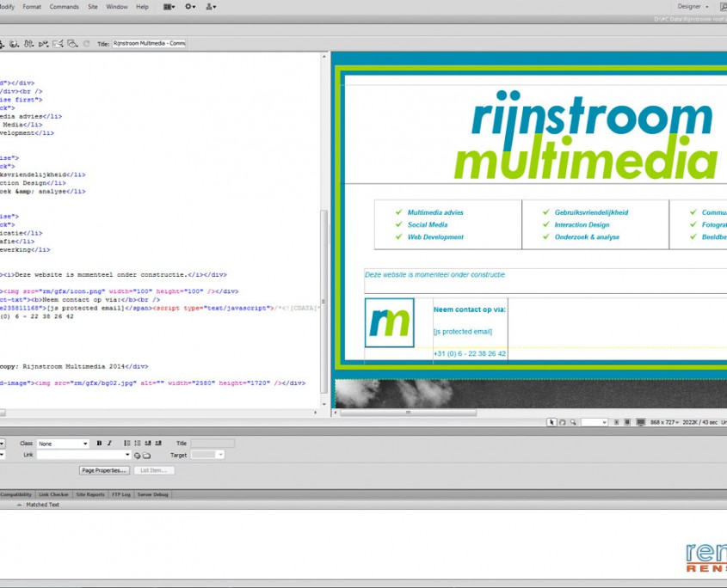Click 'Web Development' in design view
The image size is (727, 588).
click(435, 237)
